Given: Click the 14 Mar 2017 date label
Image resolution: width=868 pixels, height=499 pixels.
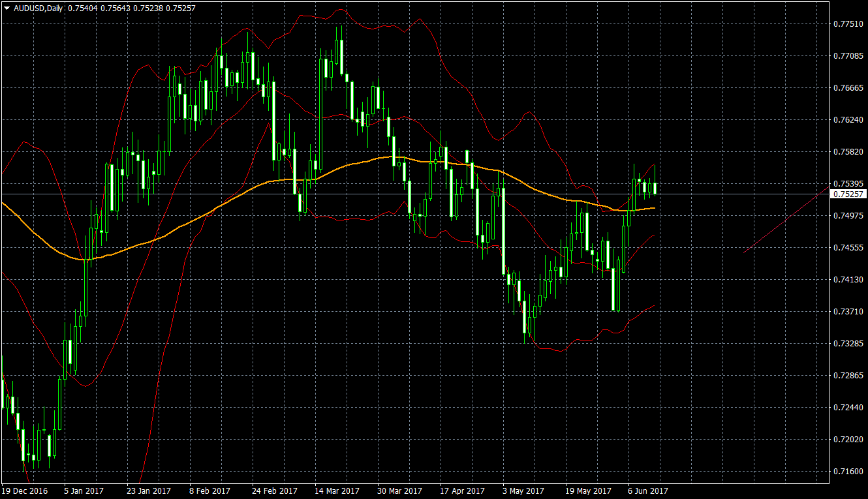Looking at the screenshot, I should click(337, 491).
